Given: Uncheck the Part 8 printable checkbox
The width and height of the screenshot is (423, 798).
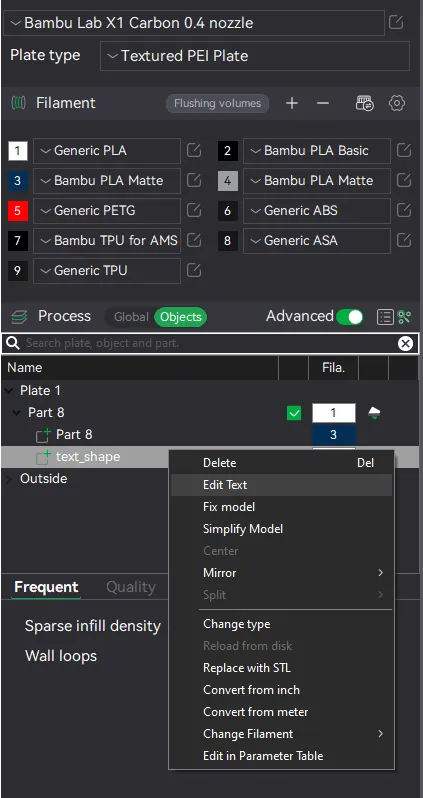Looking at the screenshot, I should click(x=294, y=413).
